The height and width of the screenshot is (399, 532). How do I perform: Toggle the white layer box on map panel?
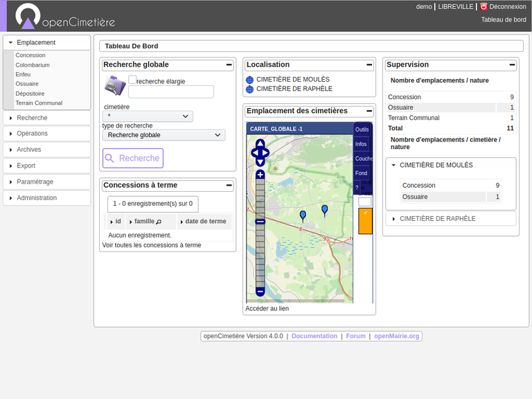click(x=365, y=202)
